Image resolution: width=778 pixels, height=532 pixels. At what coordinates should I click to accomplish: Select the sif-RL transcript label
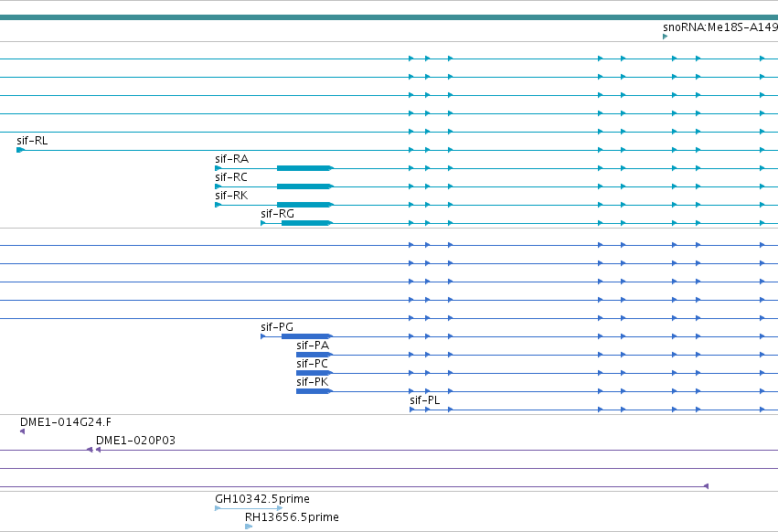pyautogui.click(x=32, y=141)
